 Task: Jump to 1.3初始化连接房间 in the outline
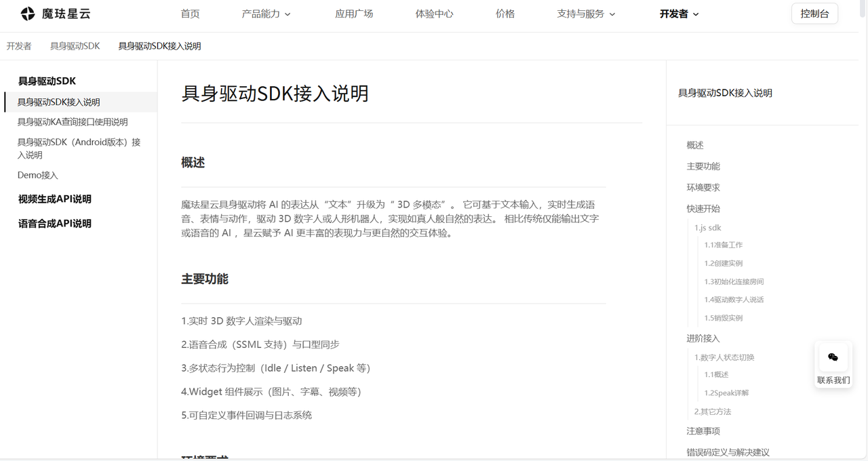pos(734,281)
